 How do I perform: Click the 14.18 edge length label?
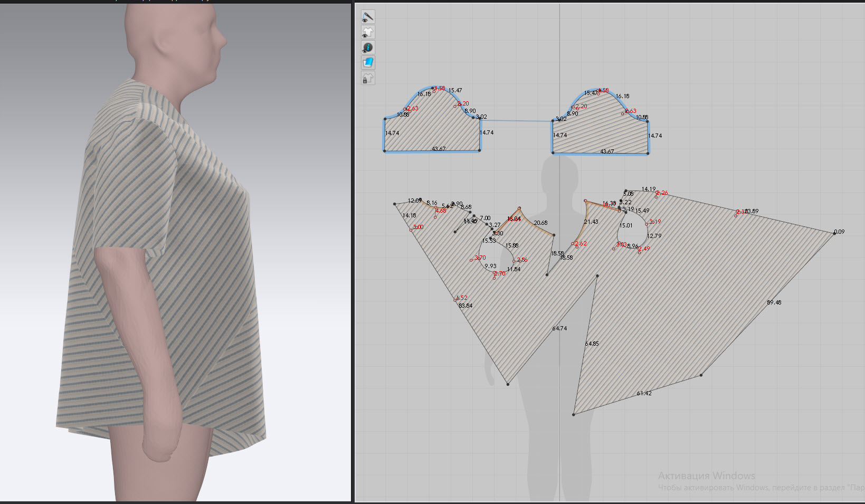point(409,215)
